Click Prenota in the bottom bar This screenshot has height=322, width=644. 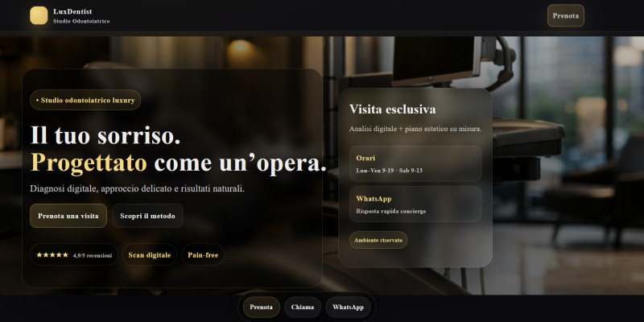pyautogui.click(x=261, y=308)
